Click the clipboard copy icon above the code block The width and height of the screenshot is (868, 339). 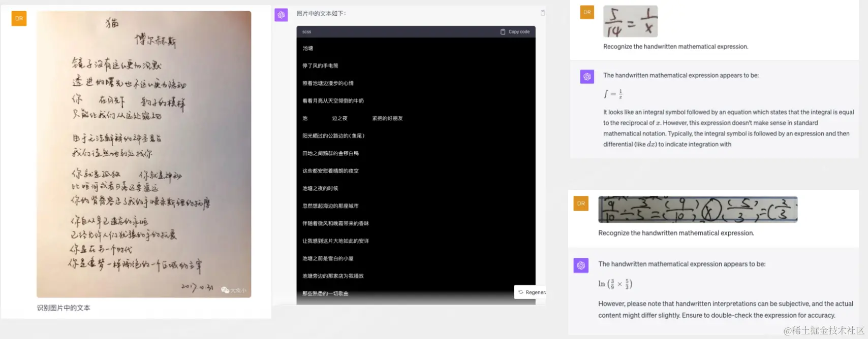543,13
